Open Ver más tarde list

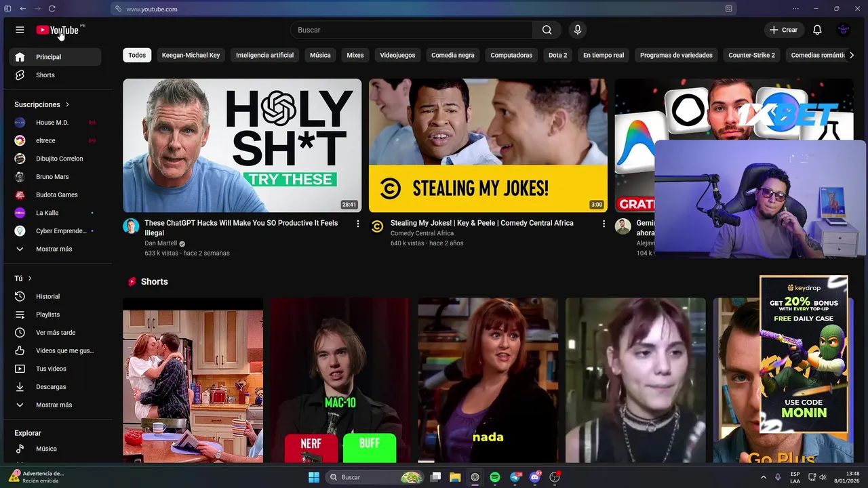pyautogui.click(x=56, y=333)
